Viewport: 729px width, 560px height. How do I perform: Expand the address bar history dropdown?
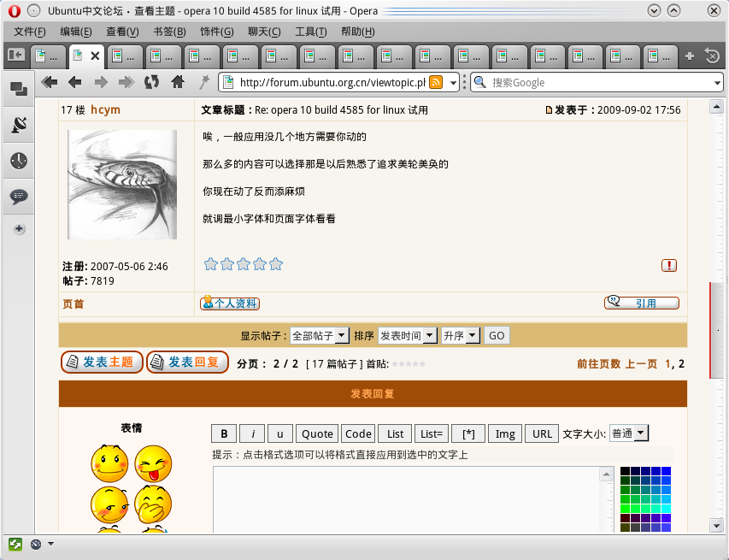(453, 83)
